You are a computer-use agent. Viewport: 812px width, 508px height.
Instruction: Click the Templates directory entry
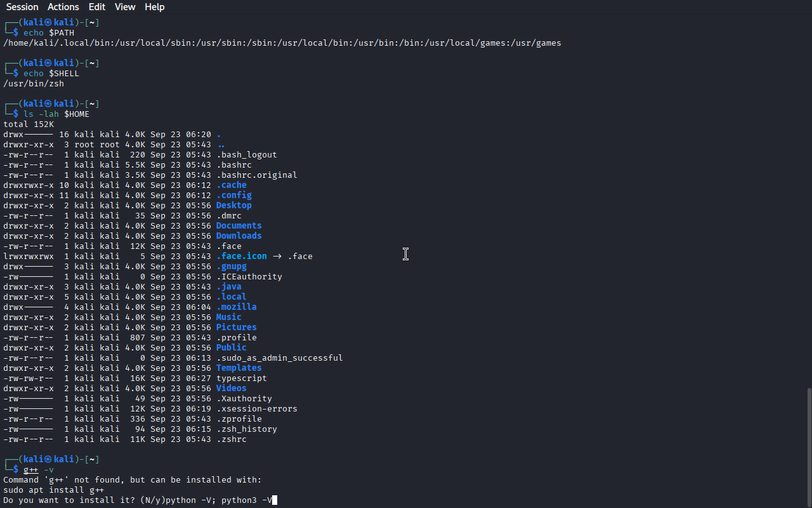239,368
